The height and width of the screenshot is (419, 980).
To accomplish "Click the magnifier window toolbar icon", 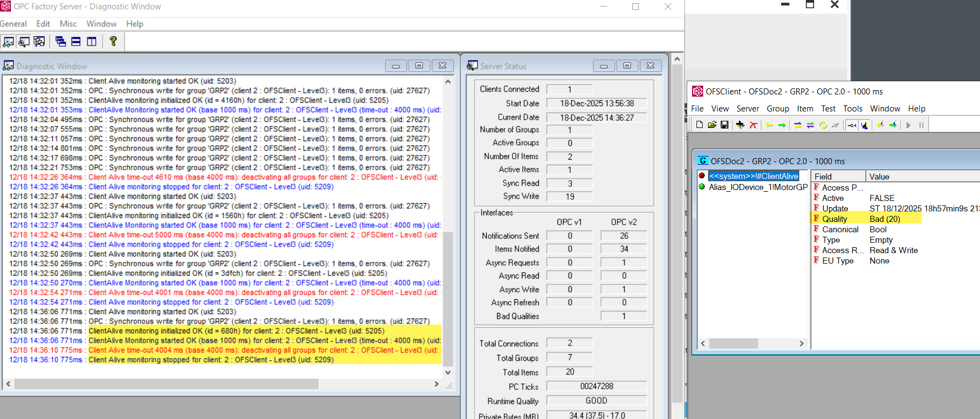I will click(24, 41).
